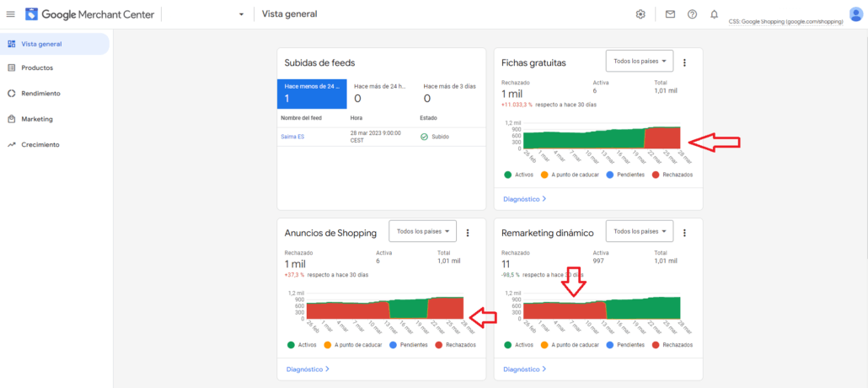The width and height of the screenshot is (868, 388).
Task: Open three-dot menu on Anuncios de Shopping card
Action: coord(468,233)
